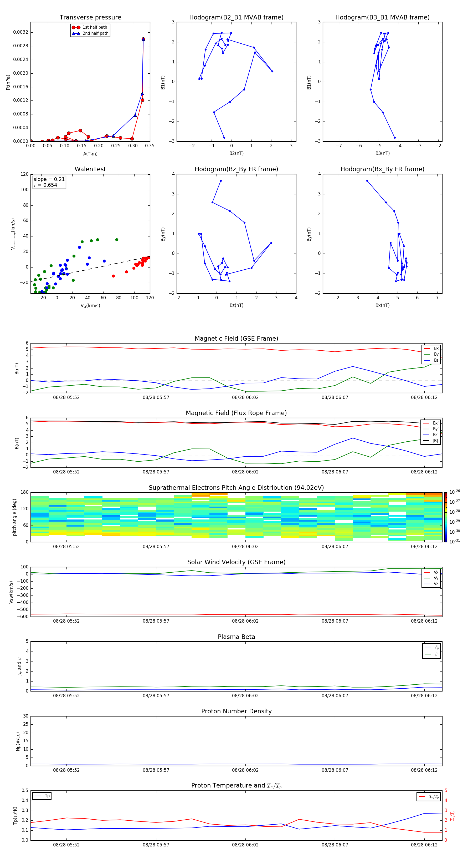Click the 'A(T·m)' x-axis label
The image size is (473, 868).
(90, 154)
